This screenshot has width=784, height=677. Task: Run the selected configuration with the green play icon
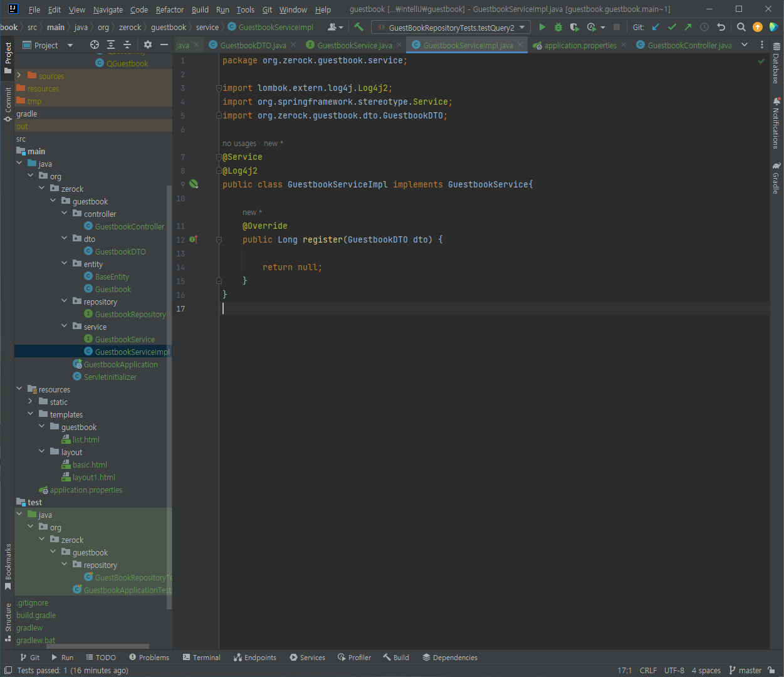(x=542, y=27)
